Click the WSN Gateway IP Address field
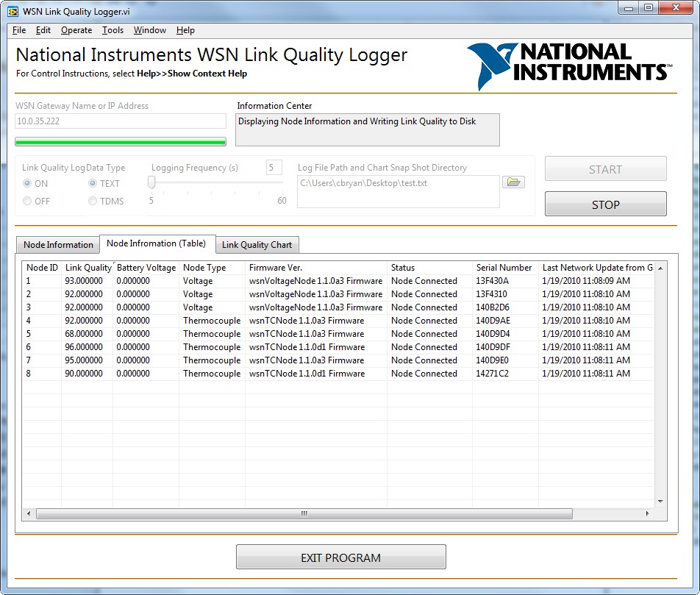 (121, 121)
